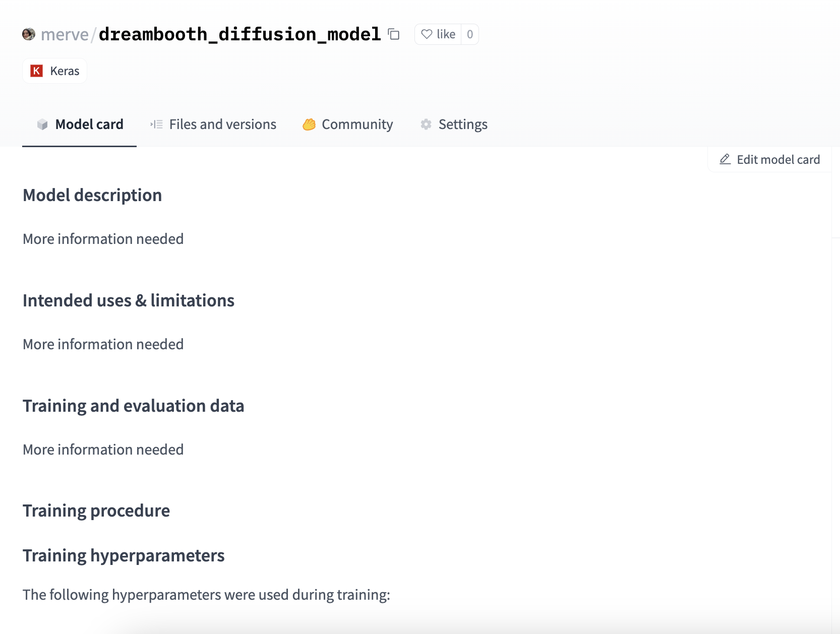Click the pencil edit icon

[x=725, y=159]
